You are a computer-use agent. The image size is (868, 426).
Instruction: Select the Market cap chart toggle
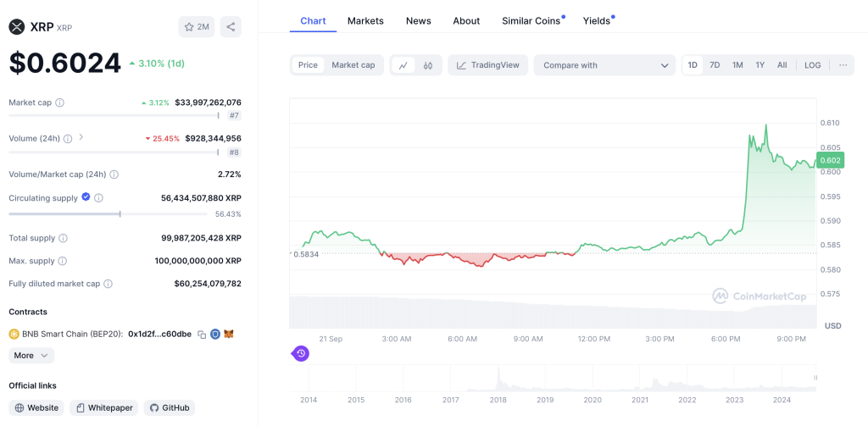(353, 65)
